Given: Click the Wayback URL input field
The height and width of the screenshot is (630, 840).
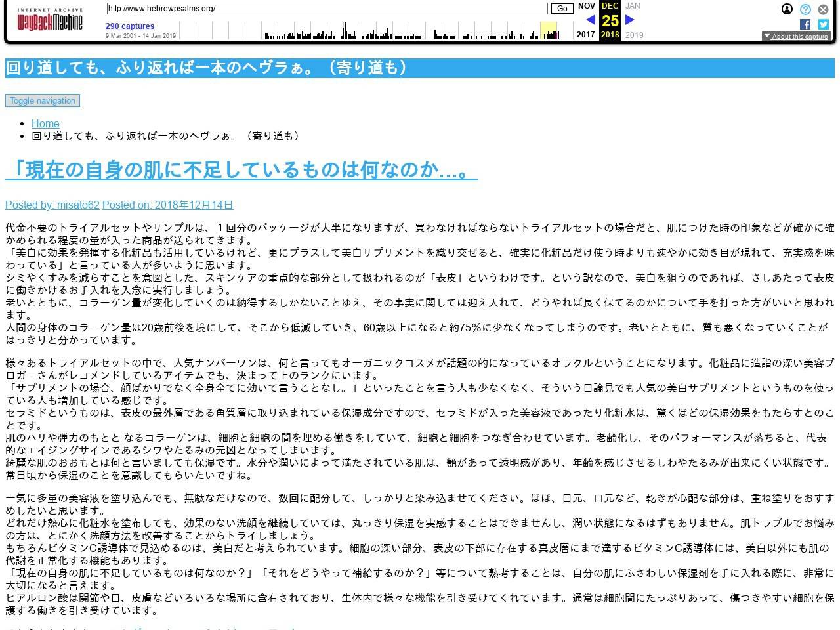Looking at the screenshot, I should click(x=326, y=9).
